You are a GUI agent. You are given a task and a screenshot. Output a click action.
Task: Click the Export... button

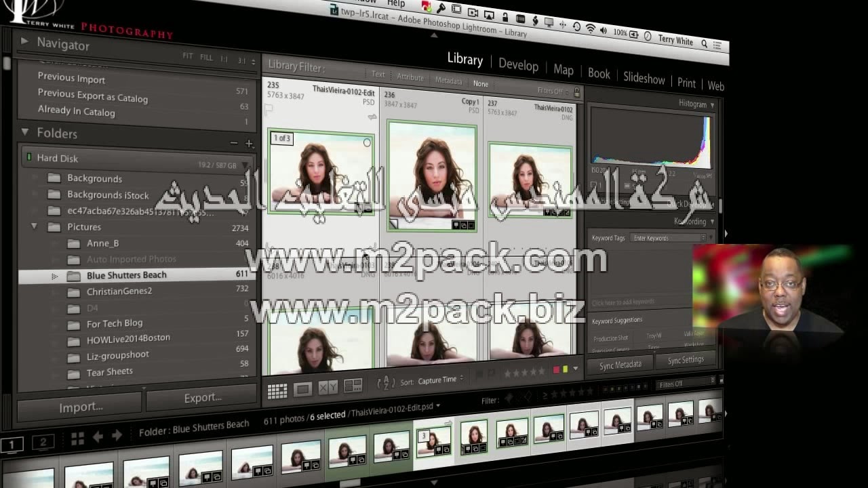click(x=203, y=398)
